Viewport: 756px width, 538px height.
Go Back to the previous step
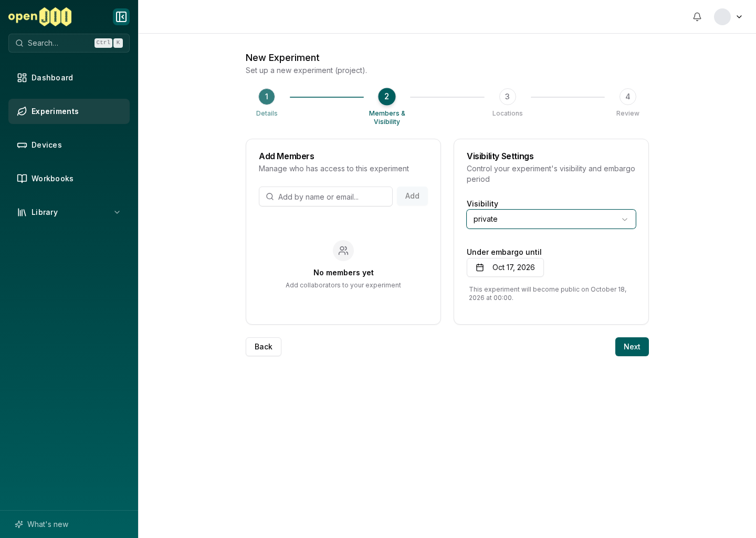point(264,347)
